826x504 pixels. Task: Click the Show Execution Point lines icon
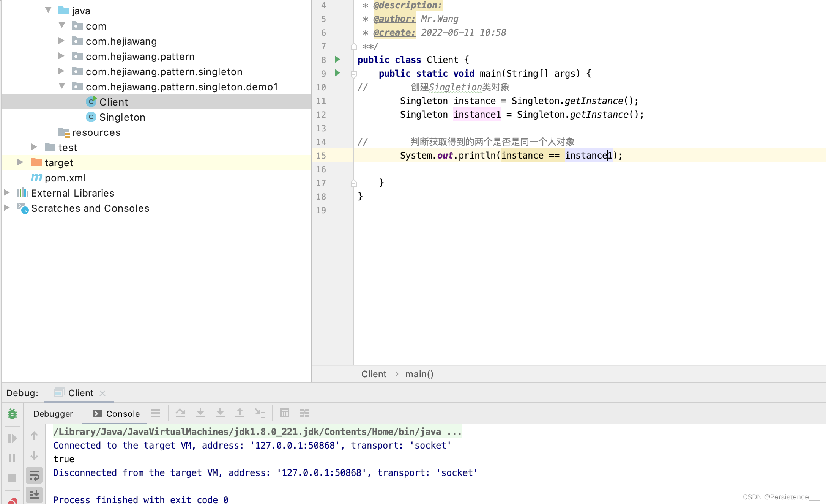tap(156, 413)
